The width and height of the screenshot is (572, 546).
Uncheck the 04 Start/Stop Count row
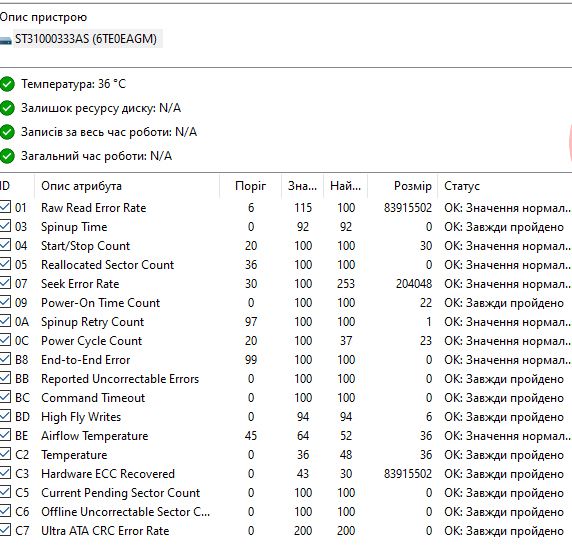(5, 245)
